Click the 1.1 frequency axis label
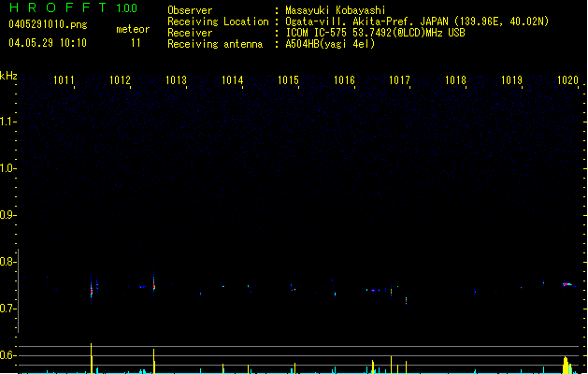588x374 pixels. 7,122
